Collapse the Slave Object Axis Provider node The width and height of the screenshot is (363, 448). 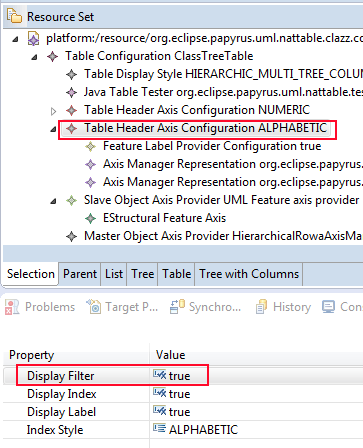click(x=53, y=201)
